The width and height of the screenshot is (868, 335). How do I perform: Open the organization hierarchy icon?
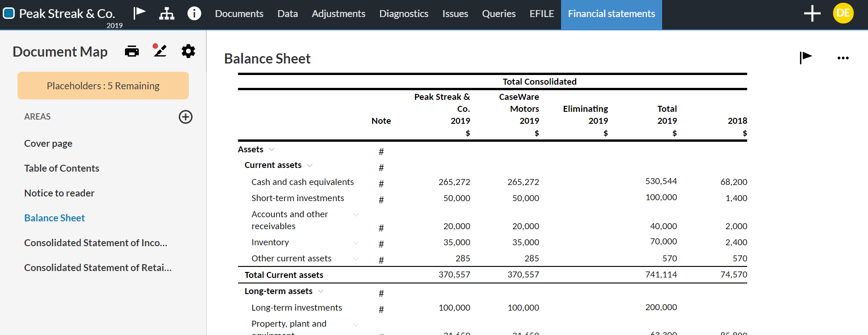[166, 14]
